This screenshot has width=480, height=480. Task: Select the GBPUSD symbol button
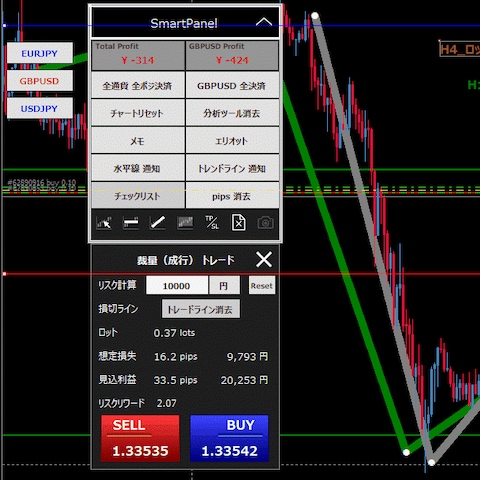tap(40, 81)
